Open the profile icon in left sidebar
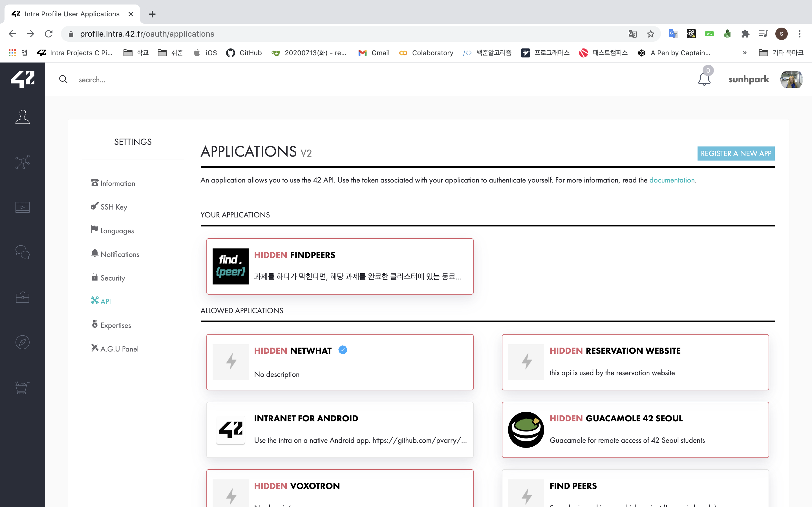 [x=23, y=117]
